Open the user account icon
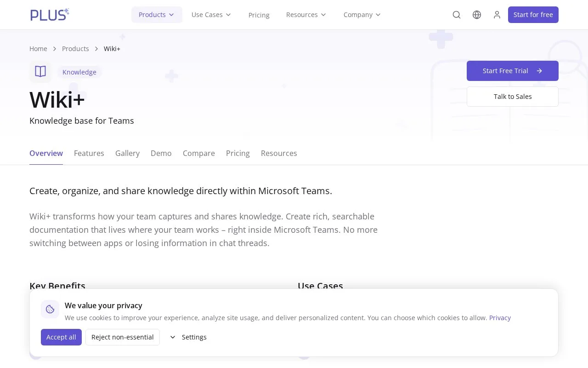The width and height of the screenshot is (588, 368). pos(497,15)
